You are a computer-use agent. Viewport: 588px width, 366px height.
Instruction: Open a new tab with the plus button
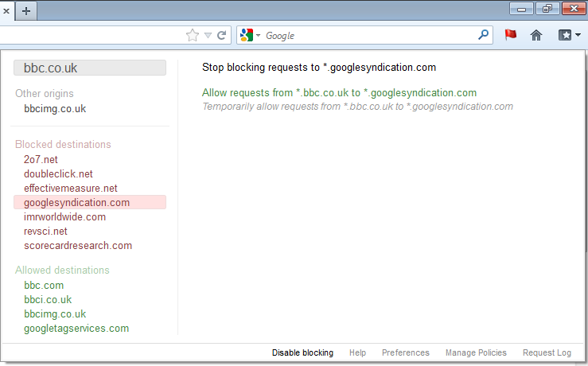click(x=26, y=11)
